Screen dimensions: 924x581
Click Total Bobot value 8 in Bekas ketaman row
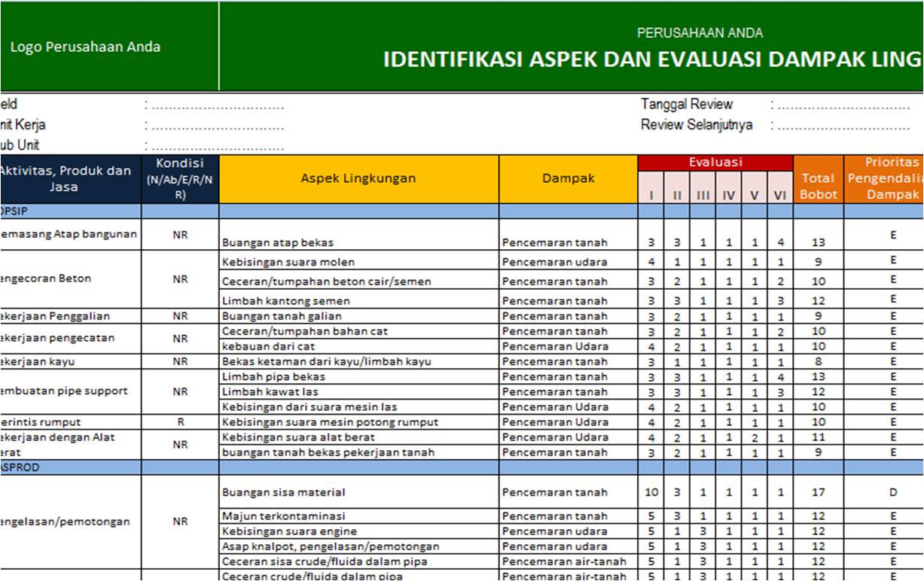click(818, 361)
